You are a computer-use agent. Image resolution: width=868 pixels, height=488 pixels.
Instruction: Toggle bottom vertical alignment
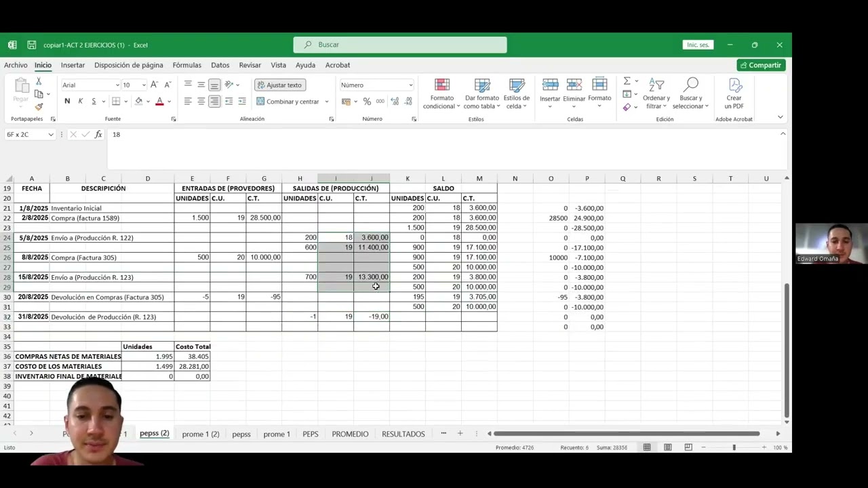coord(214,85)
